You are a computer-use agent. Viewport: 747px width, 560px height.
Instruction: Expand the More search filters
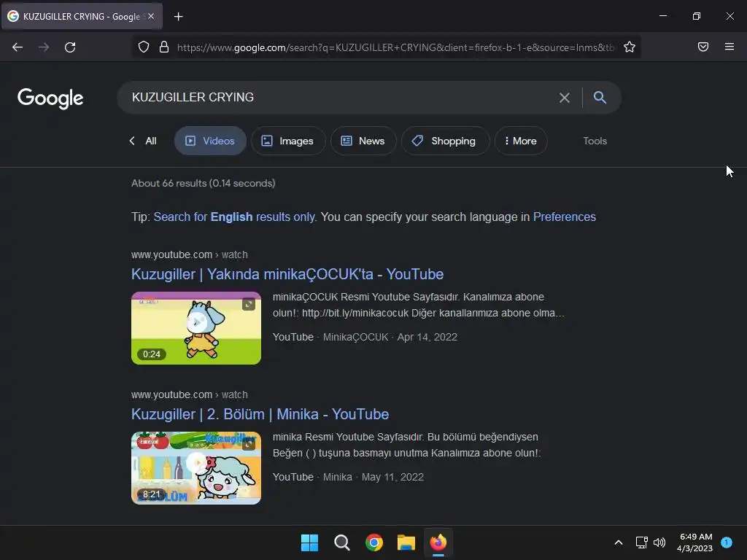coord(521,141)
